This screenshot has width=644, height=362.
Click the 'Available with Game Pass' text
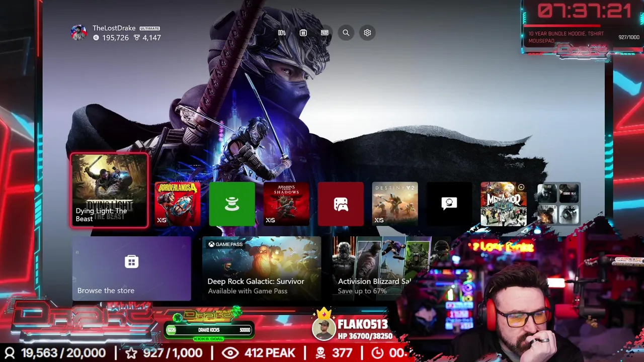click(x=248, y=291)
